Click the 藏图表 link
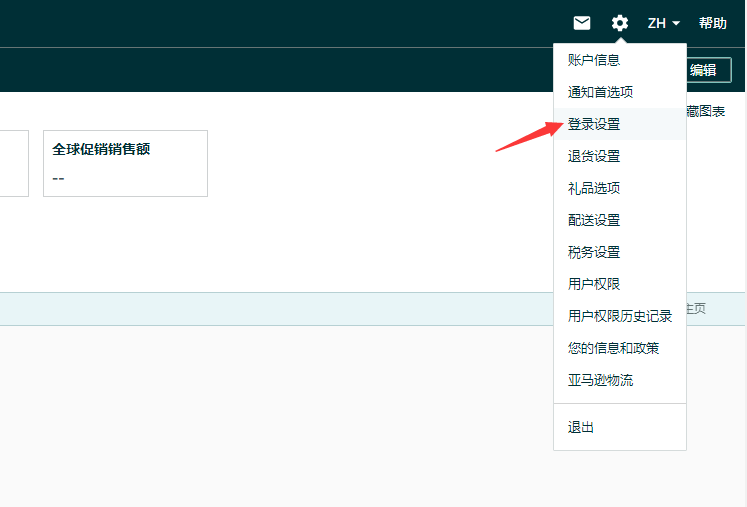 [706, 112]
